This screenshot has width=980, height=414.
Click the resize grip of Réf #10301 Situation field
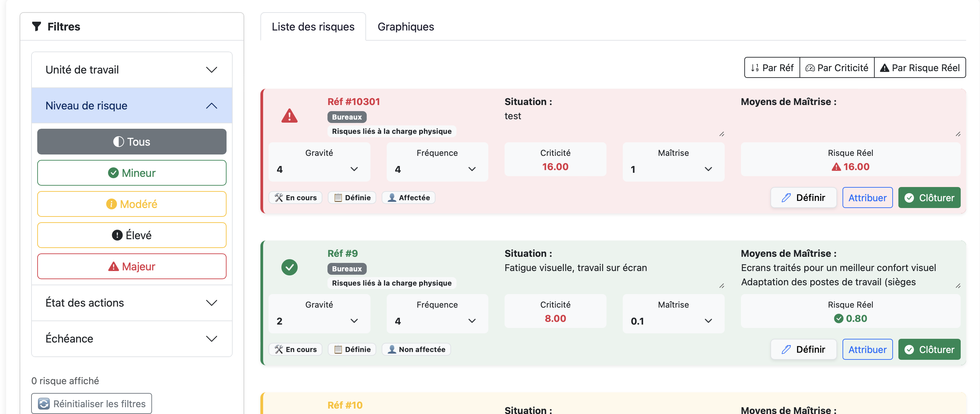722,134
